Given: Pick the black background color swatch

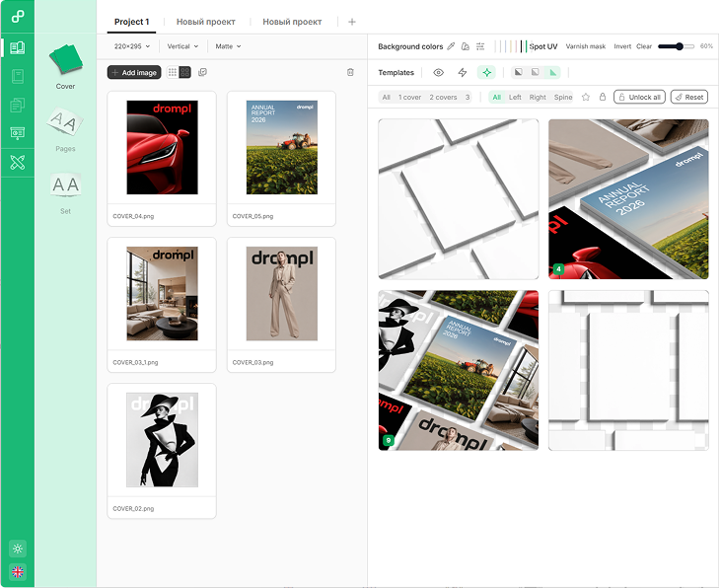Looking at the screenshot, I should pyautogui.click(x=521, y=46).
